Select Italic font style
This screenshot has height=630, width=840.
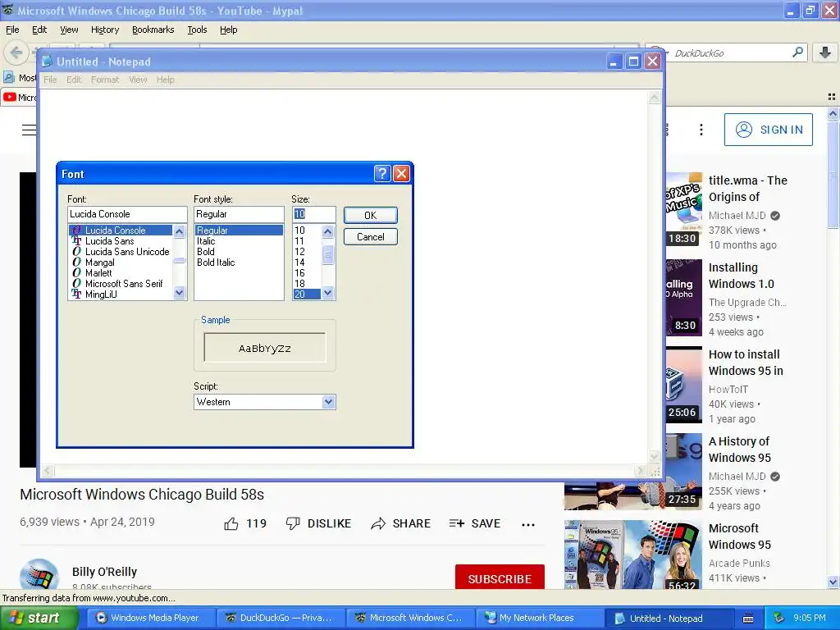pyautogui.click(x=206, y=241)
